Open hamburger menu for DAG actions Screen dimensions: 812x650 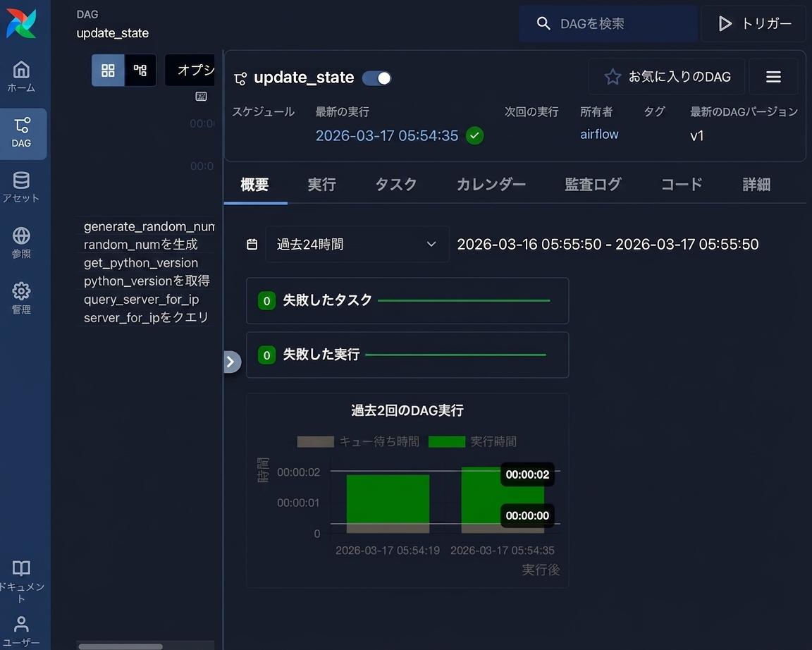click(x=773, y=77)
